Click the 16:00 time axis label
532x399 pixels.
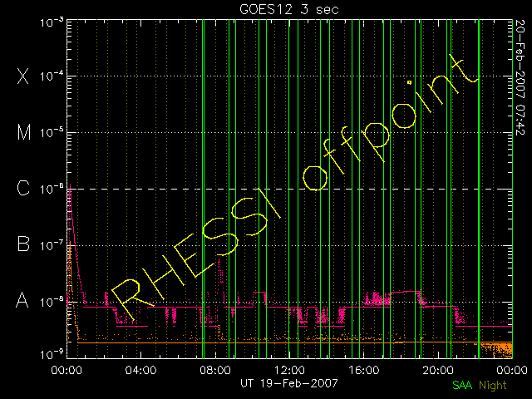[x=364, y=370]
